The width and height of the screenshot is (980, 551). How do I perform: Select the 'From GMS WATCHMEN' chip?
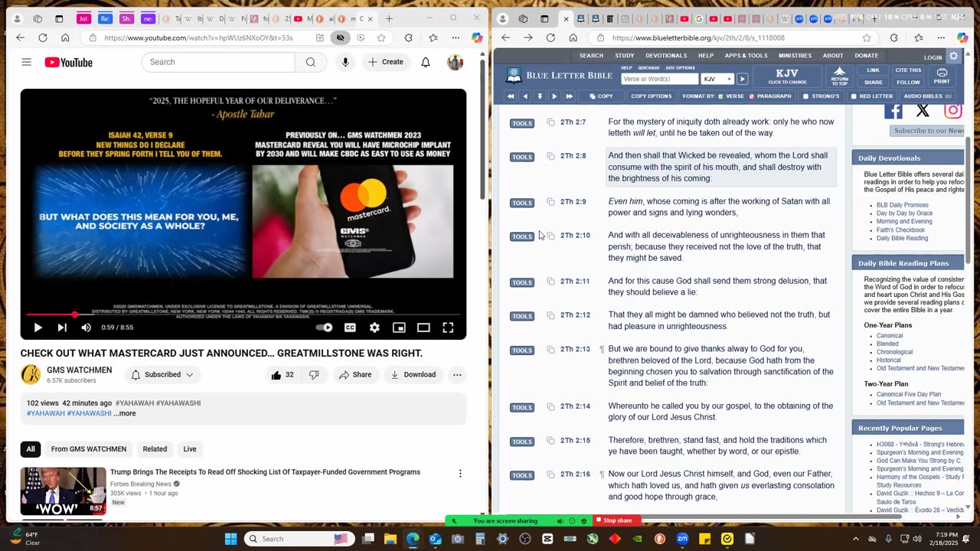click(89, 449)
